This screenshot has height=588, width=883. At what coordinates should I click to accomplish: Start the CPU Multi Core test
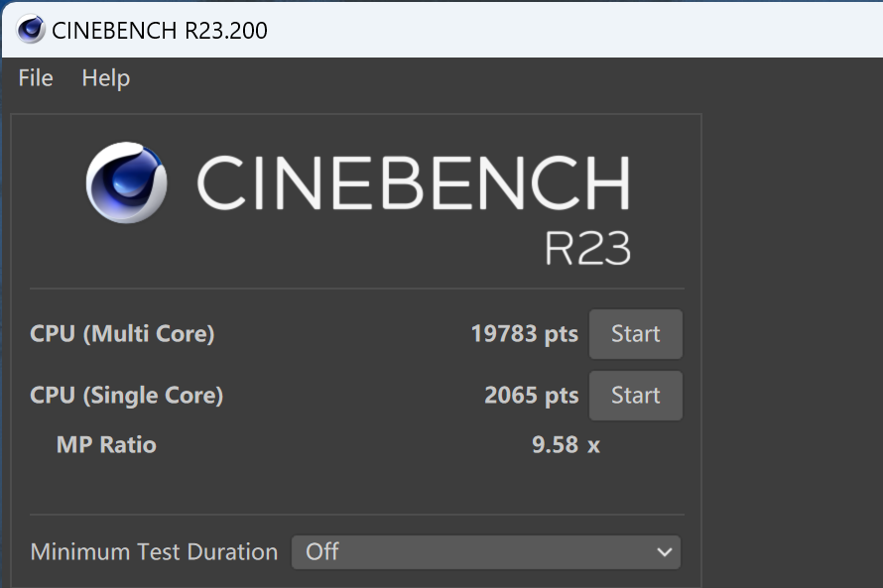(636, 334)
